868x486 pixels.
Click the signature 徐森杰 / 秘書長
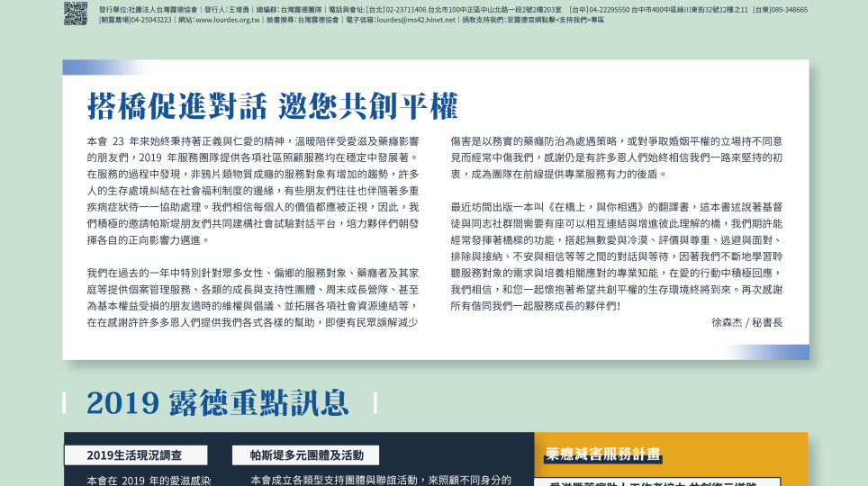tap(746, 321)
